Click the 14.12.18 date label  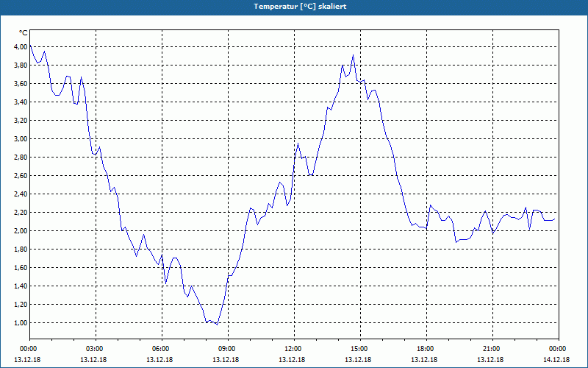[x=556, y=360]
